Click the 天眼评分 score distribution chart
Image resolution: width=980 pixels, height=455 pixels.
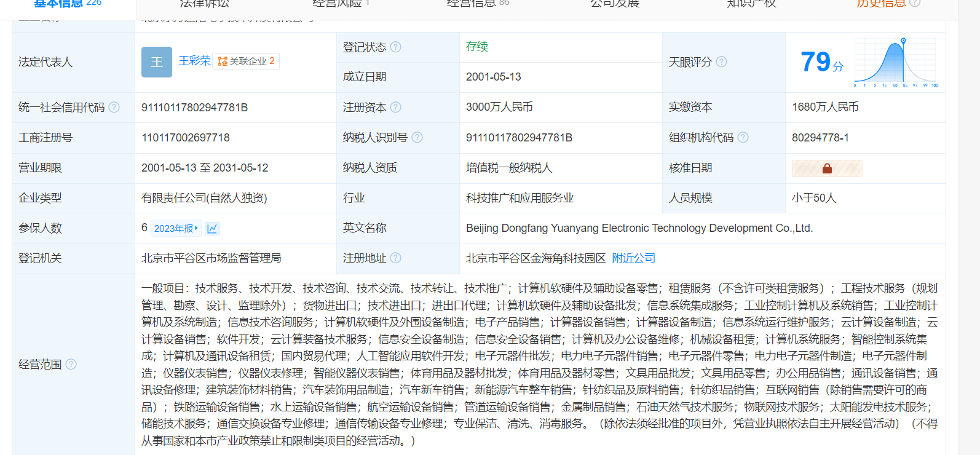[x=896, y=62]
